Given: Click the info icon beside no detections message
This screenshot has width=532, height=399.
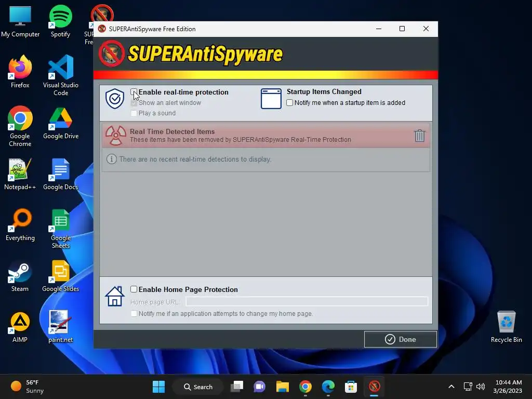Looking at the screenshot, I should click(111, 159).
